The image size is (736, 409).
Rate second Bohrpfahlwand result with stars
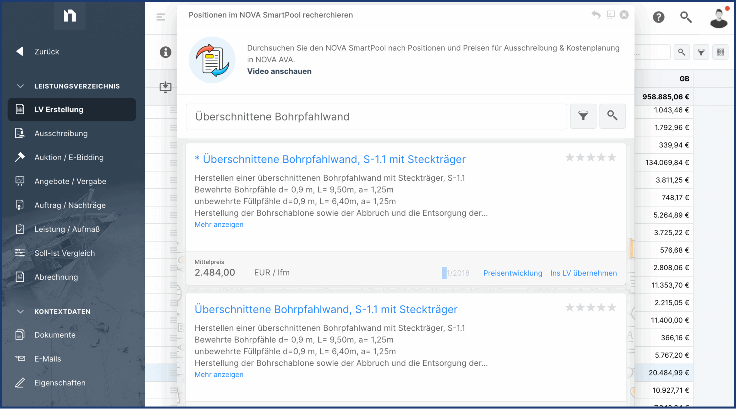coord(590,309)
